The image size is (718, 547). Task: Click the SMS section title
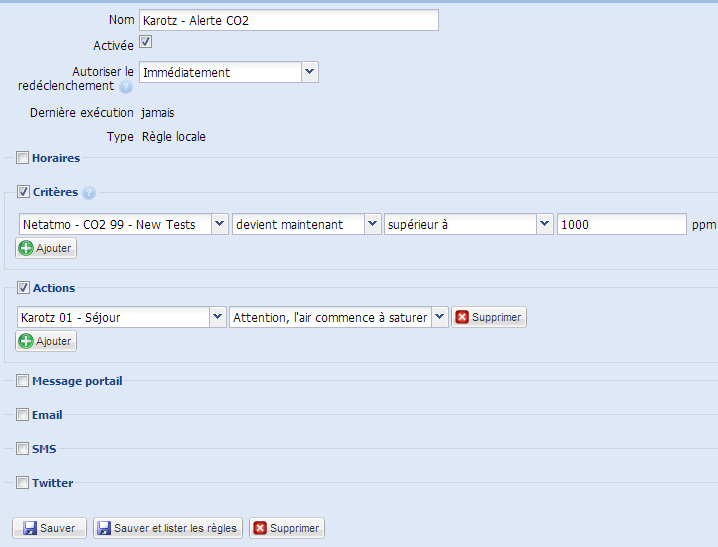44,449
